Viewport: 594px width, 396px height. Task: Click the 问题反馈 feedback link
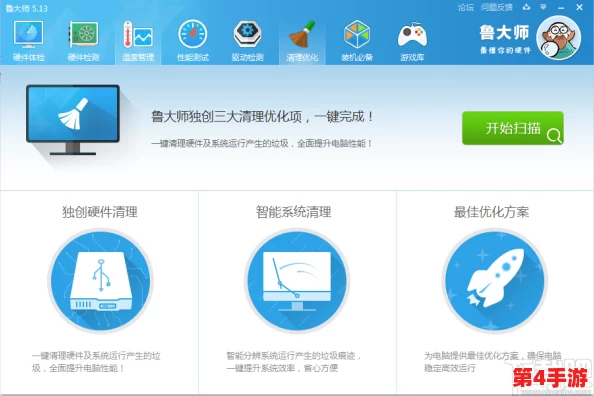click(497, 7)
